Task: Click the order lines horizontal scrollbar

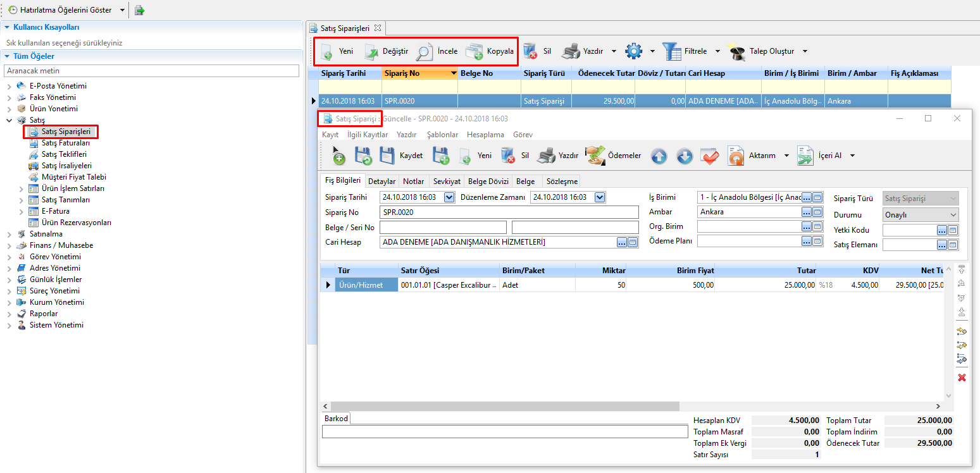Action: click(506, 406)
